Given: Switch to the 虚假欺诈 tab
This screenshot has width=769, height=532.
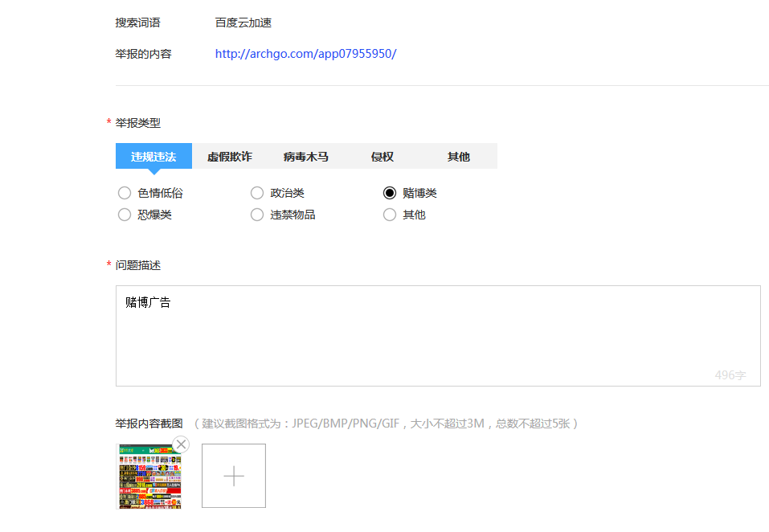Looking at the screenshot, I should coord(230,157).
